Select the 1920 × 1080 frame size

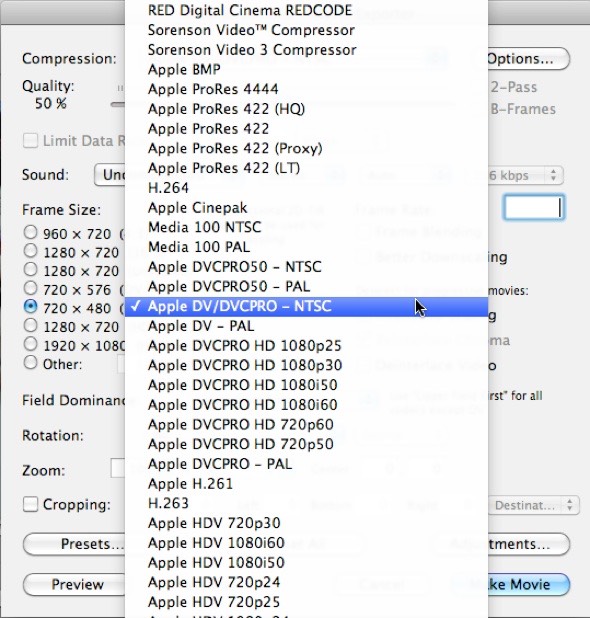30,344
